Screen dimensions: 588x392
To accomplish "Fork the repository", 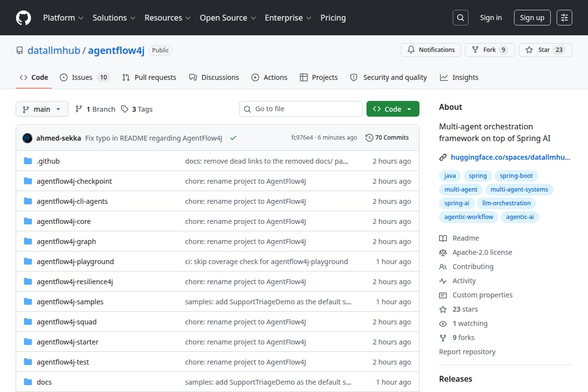I will pos(490,50).
